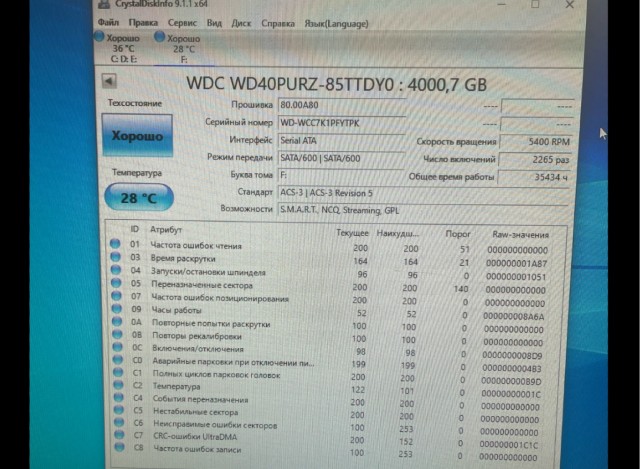
Task: Open the Сервис menu
Action: click(182, 23)
